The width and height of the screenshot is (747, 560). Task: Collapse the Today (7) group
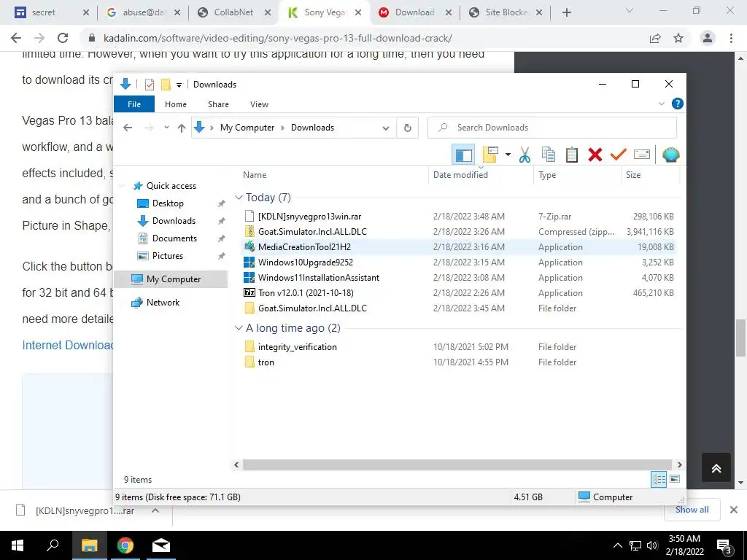pyautogui.click(x=239, y=197)
